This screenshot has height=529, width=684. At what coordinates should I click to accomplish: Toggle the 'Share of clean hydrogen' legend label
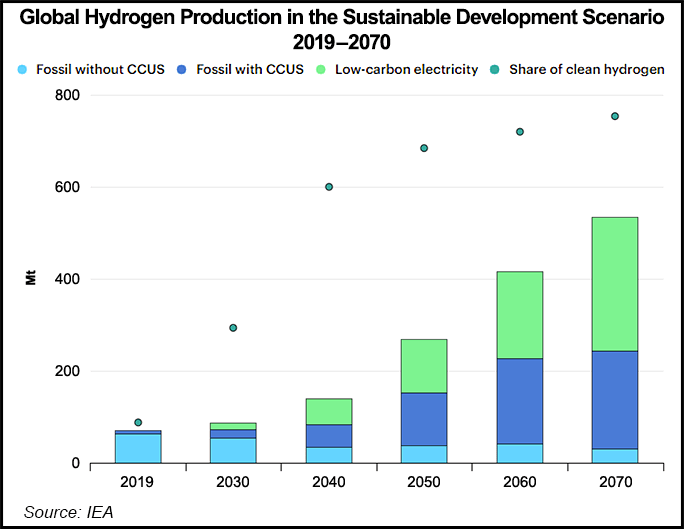(587, 70)
